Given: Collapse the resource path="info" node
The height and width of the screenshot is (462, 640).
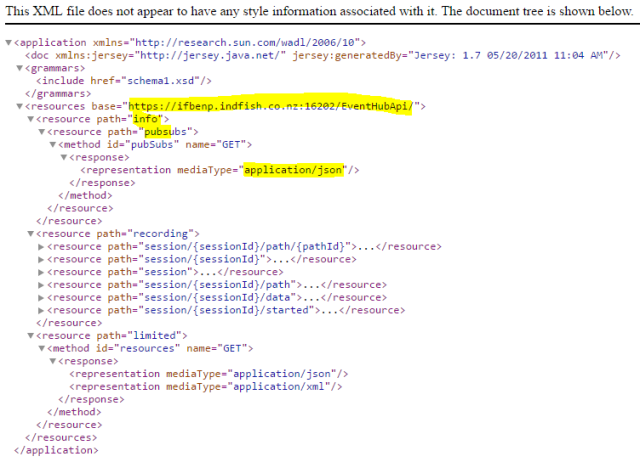Looking at the screenshot, I should [30, 119].
